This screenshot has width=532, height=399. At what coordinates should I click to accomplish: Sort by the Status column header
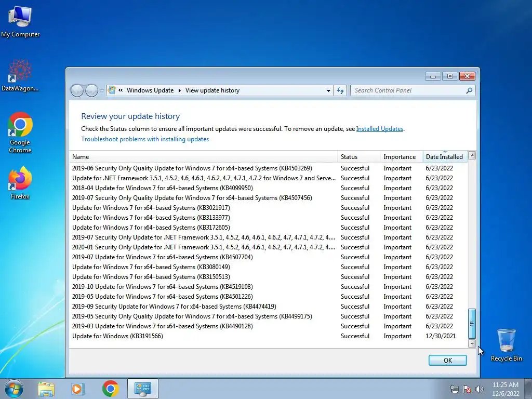359,157
